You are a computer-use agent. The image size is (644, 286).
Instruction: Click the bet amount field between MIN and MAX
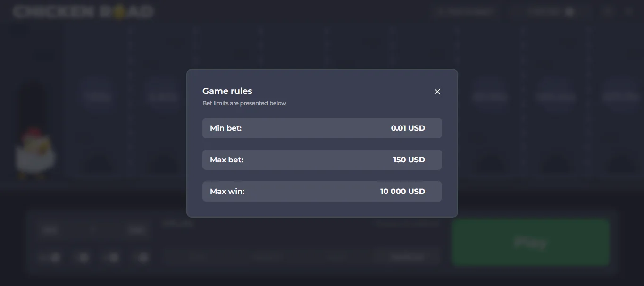[x=93, y=230]
